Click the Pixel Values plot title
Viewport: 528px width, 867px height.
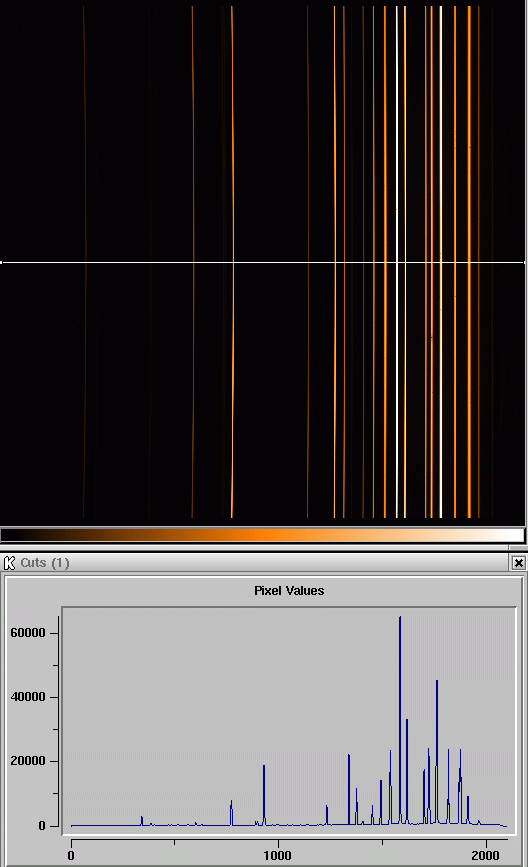click(289, 591)
